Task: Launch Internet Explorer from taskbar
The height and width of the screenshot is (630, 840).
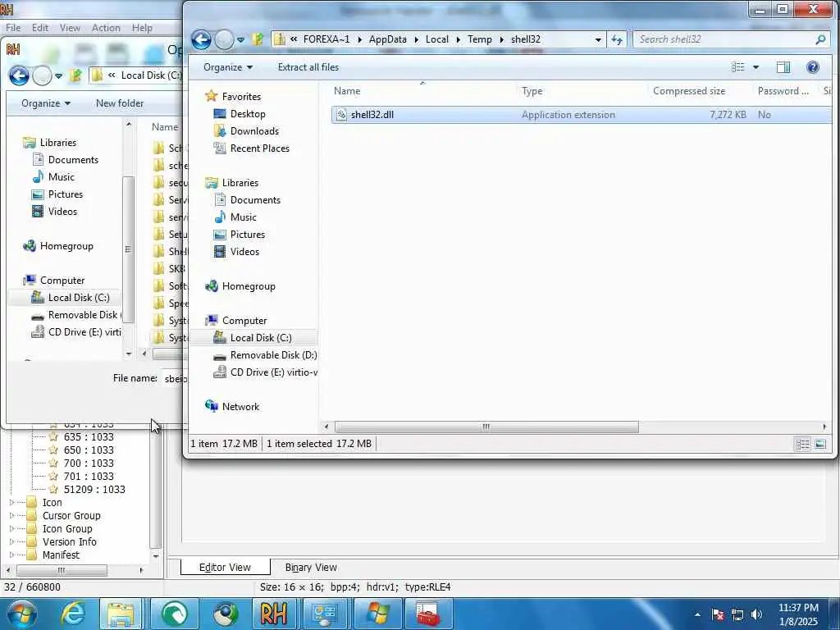Action: coord(72,614)
